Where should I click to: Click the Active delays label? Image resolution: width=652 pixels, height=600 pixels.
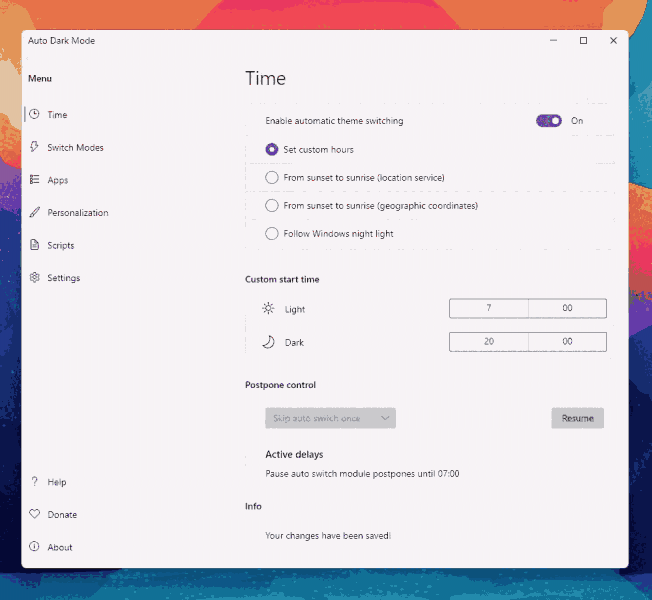point(294,454)
